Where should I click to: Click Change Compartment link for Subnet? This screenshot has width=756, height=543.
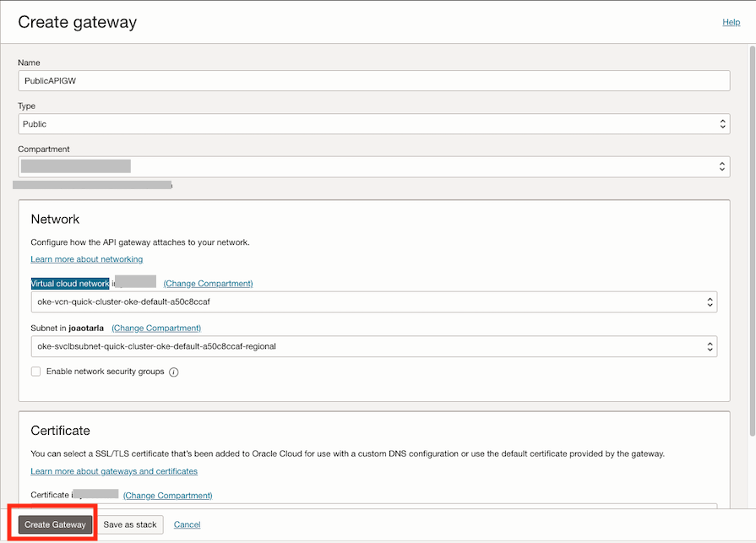(x=156, y=328)
